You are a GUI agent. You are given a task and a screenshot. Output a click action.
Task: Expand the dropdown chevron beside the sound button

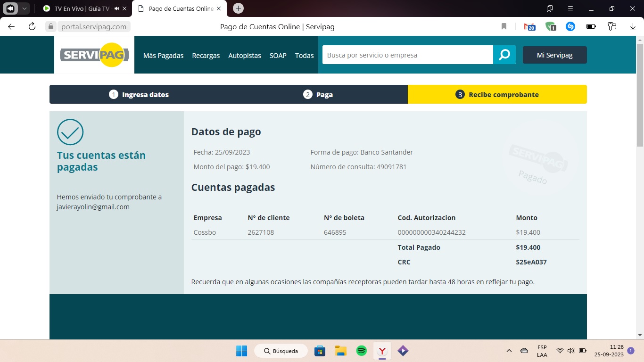pyautogui.click(x=25, y=8)
